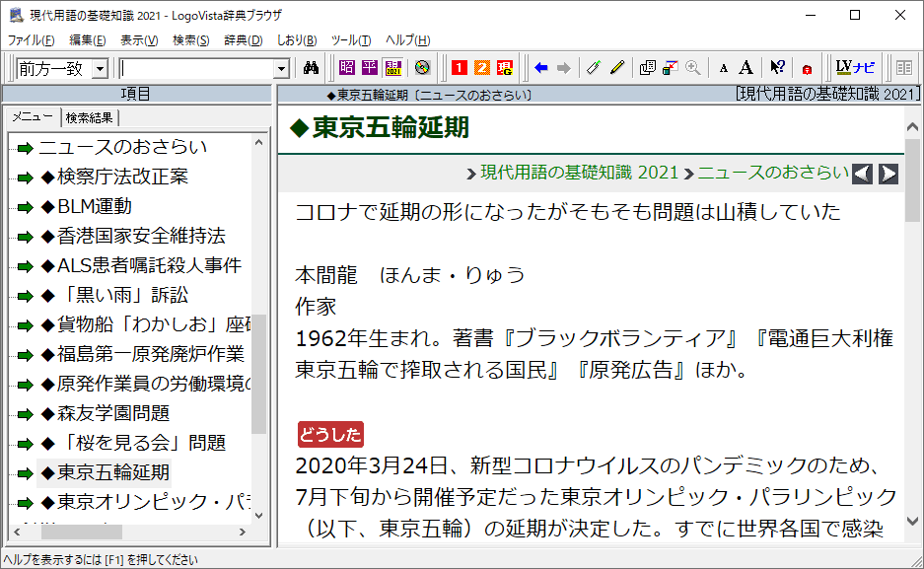
Task: Switch to the 検索結果 tab
Action: [90, 117]
